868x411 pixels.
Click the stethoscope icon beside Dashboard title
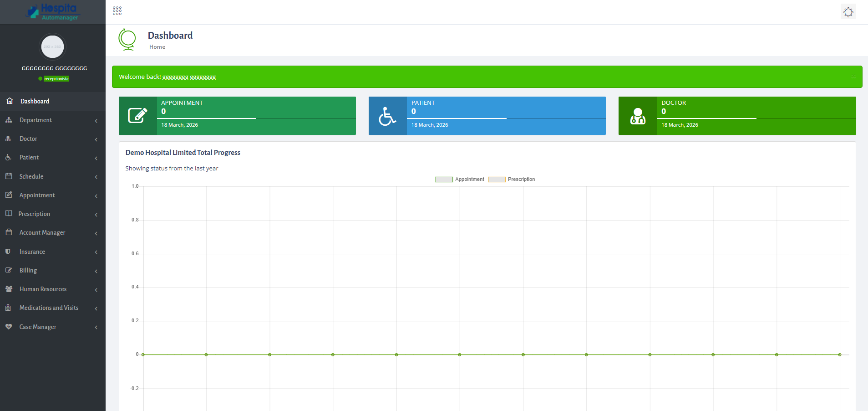(127, 40)
